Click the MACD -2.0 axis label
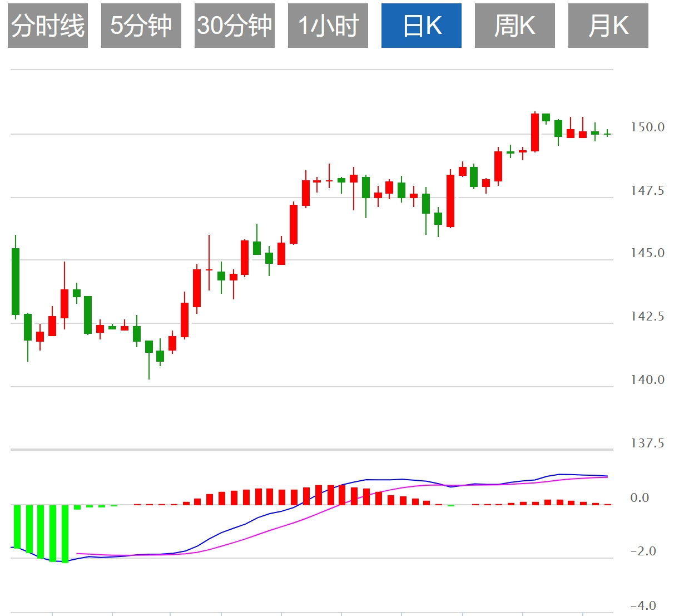 tap(643, 551)
